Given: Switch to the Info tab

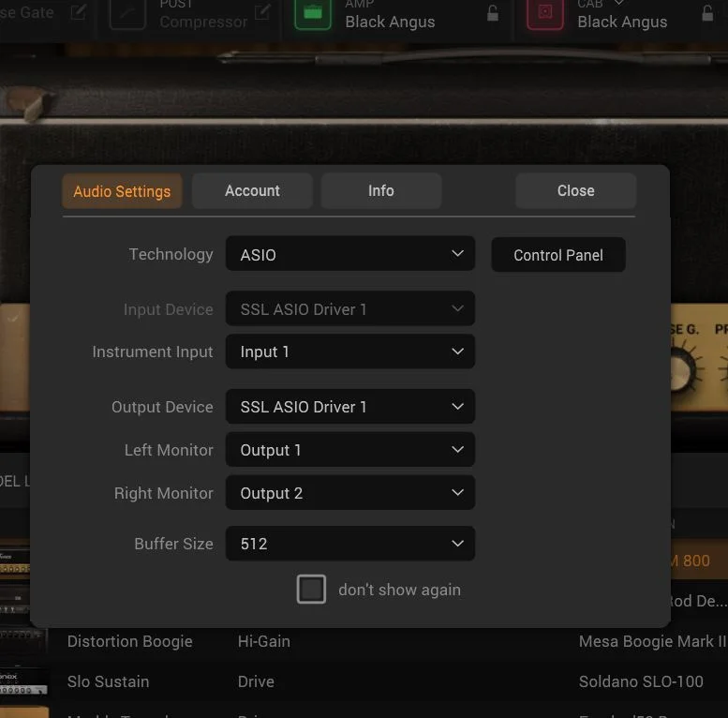Looking at the screenshot, I should click(380, 190).
